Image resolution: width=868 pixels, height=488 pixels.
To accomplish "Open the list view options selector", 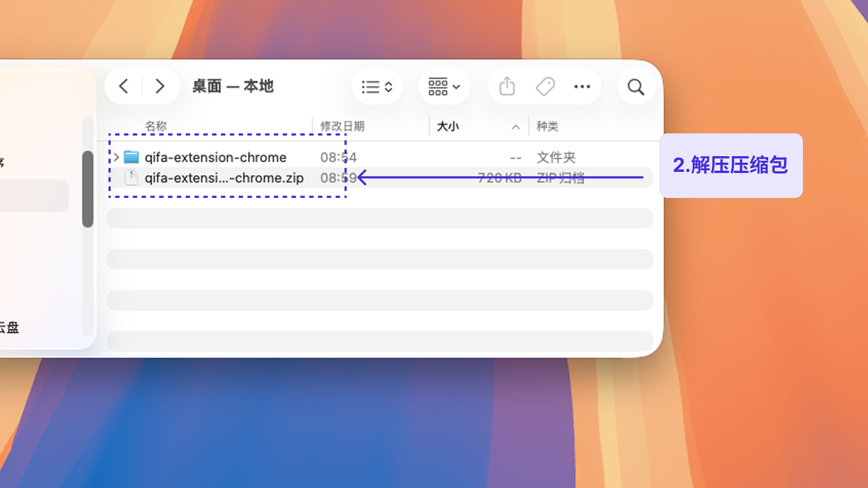I will (377, 87).
